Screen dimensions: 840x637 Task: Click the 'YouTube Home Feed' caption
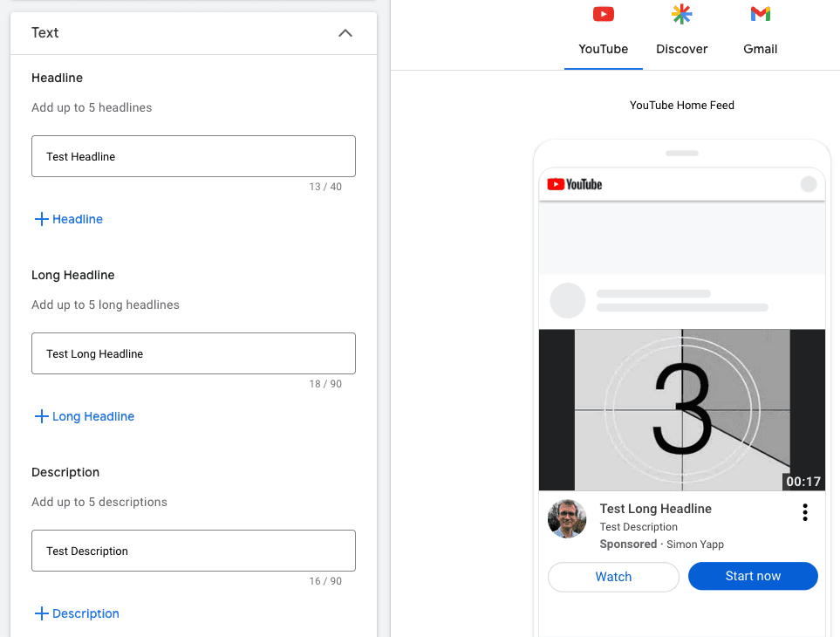point(681,105)
